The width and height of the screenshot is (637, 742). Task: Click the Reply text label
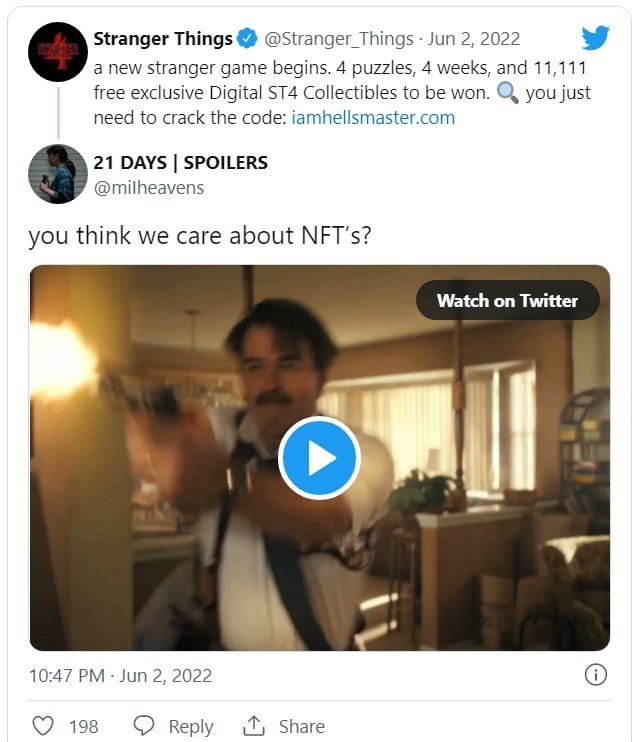[x=190, y=727]
